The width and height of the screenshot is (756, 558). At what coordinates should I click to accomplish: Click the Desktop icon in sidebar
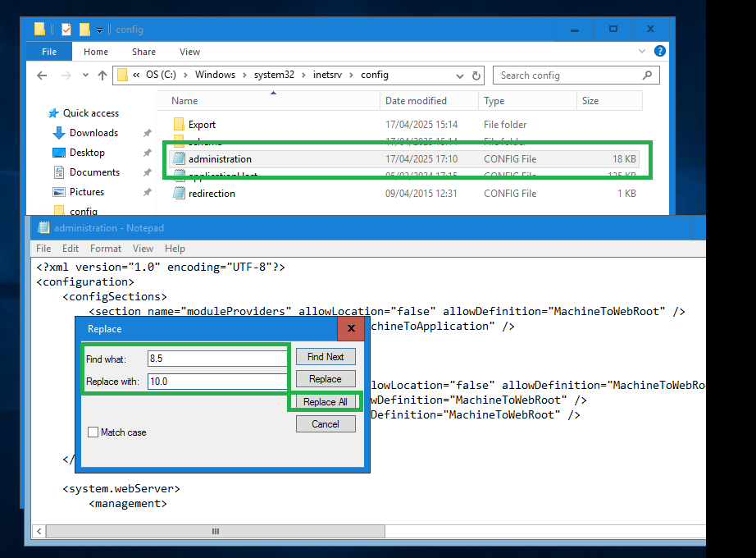coord(59,153)
